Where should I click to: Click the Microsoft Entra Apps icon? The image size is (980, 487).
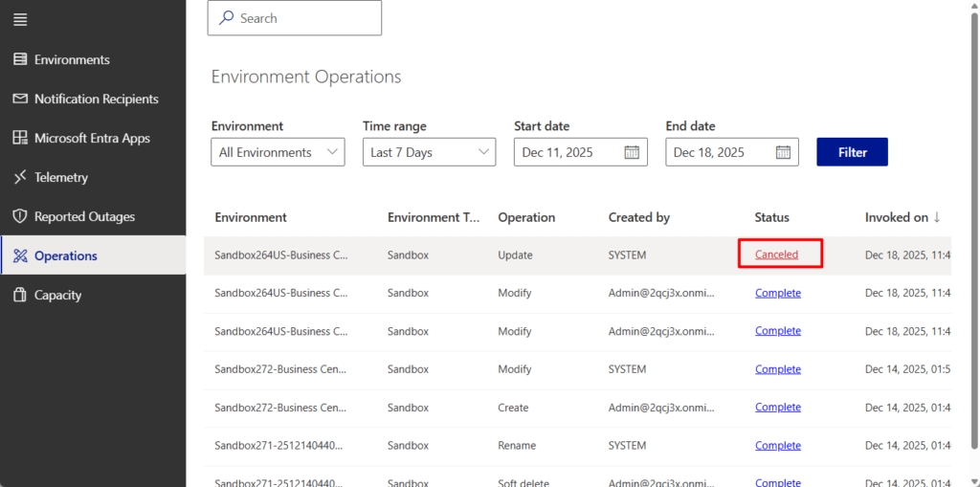tap(20, 138)
